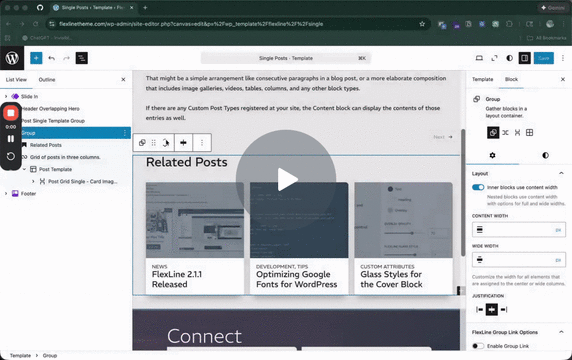Open the block toolbar options menu
The width and height of the screenshot is (572, 360).
[x=202, y=143]
